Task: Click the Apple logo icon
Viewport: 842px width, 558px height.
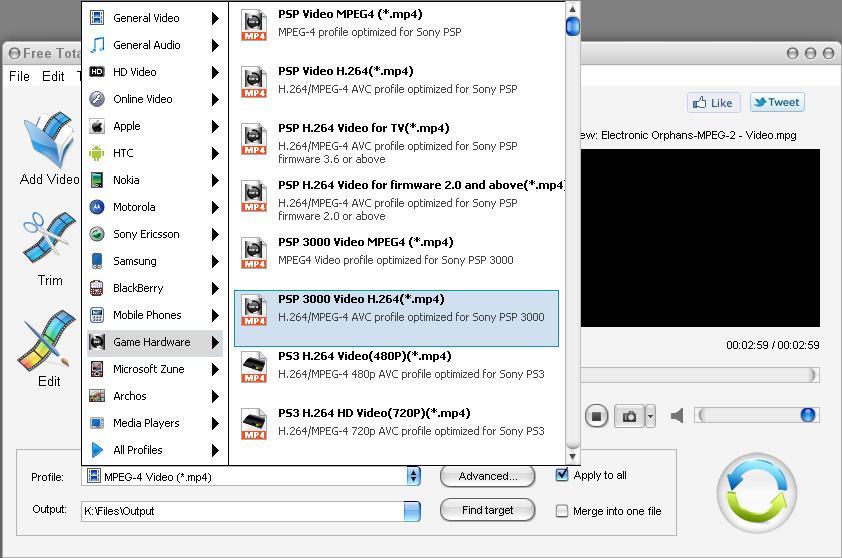Action: pos(97,126)
